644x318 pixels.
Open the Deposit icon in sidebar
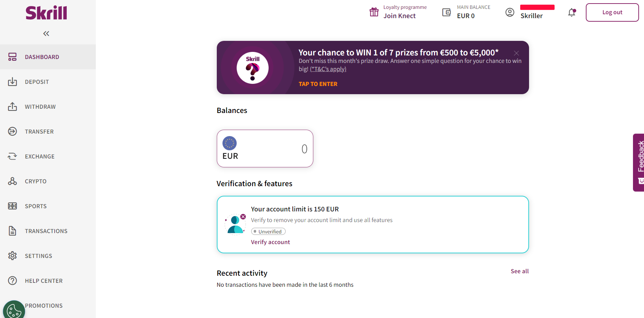[x=12, y=82]
